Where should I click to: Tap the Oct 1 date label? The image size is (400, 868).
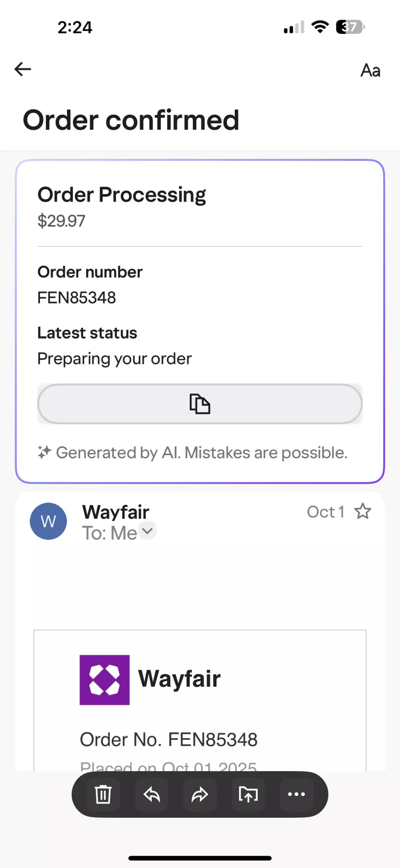tap(325, 512)
